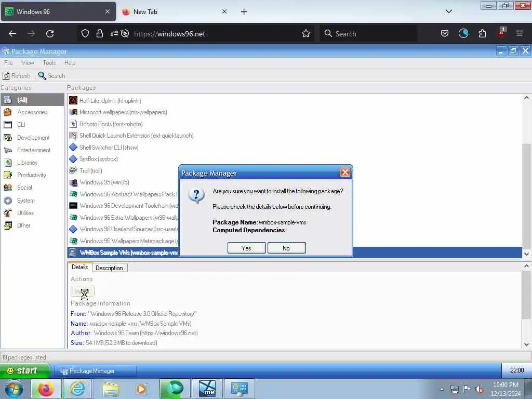
Task: Select Roboto Fonts package
Action: 295,124
